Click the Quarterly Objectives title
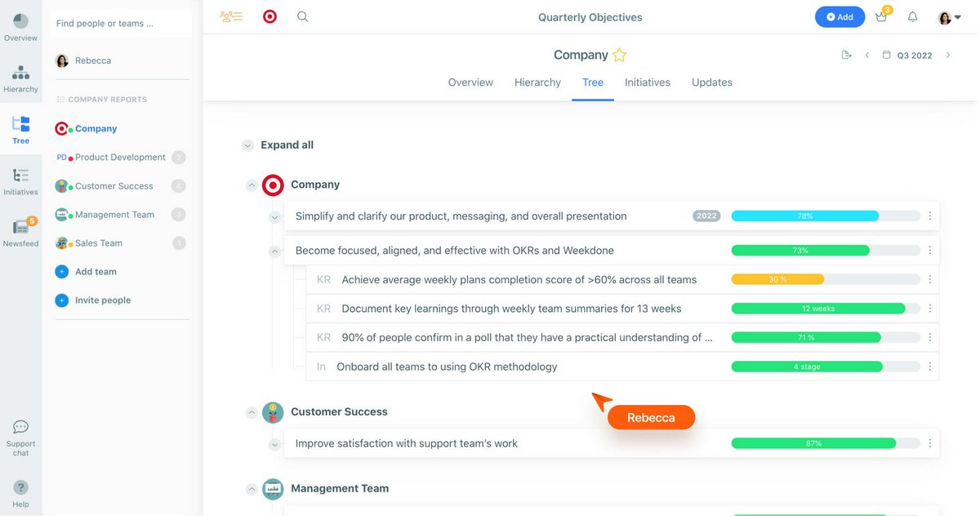The height and width of the screenshot is (516, 980). [x=590, y=17]
